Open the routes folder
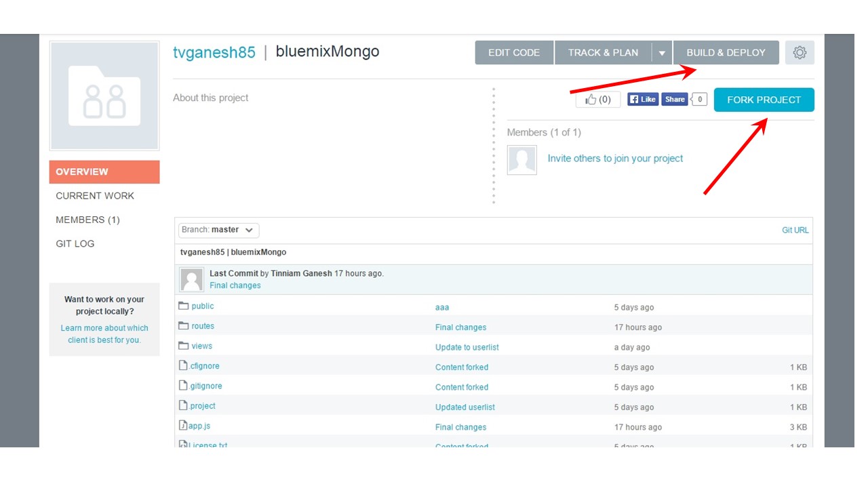 (202, 327)
